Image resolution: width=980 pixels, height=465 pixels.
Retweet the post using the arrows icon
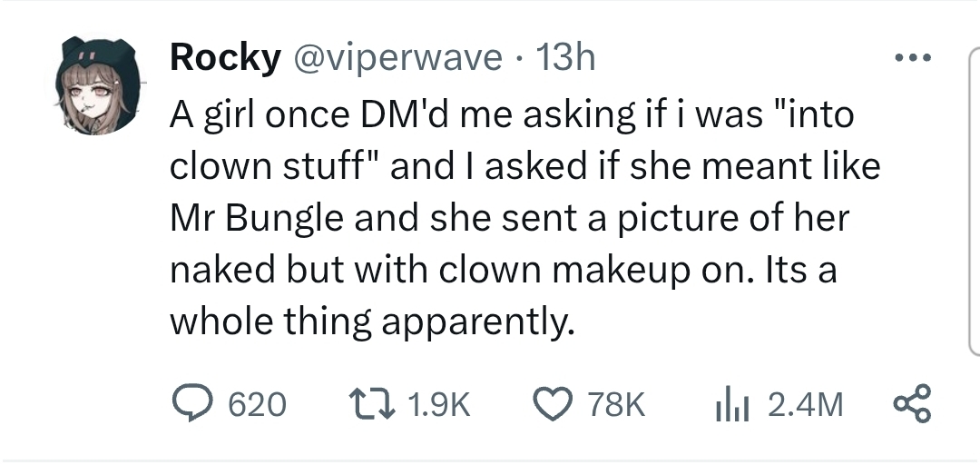371,403
